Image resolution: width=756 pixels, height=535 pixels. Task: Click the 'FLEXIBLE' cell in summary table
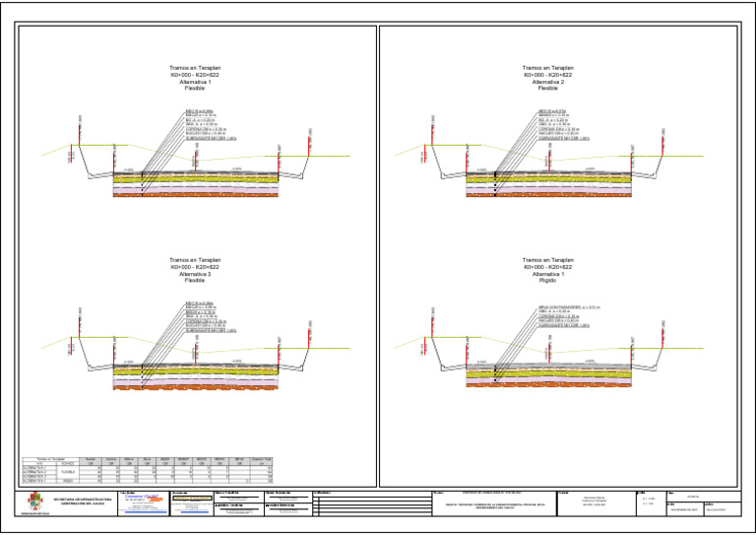68,472
